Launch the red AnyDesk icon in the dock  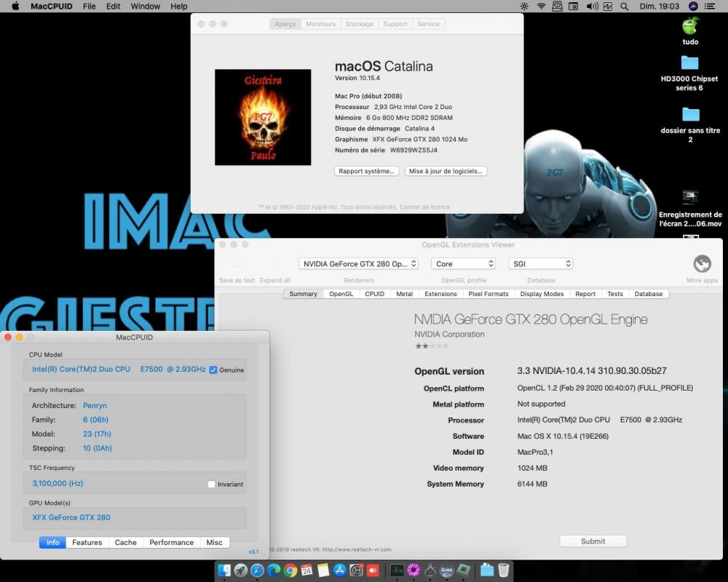point(373,570)
